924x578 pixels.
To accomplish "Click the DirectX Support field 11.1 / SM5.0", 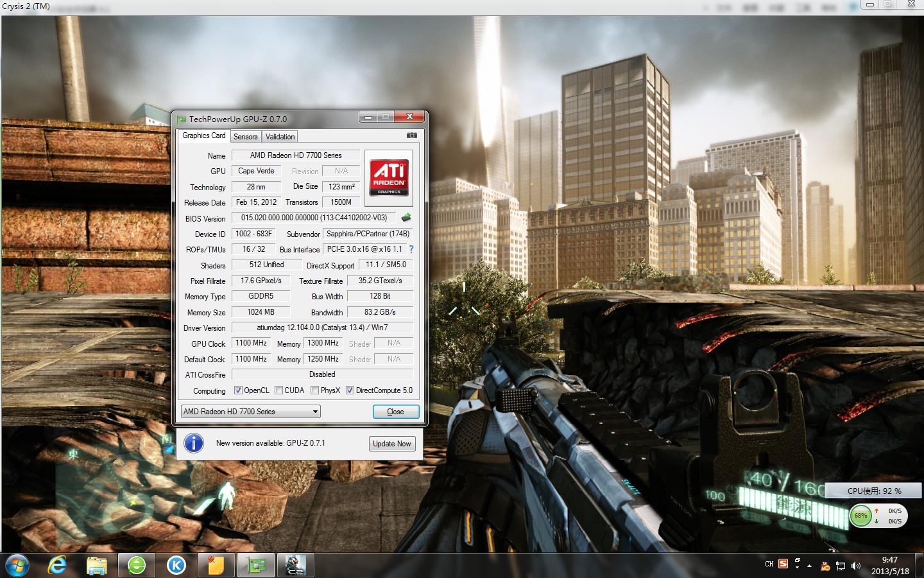I will (386, 265).
